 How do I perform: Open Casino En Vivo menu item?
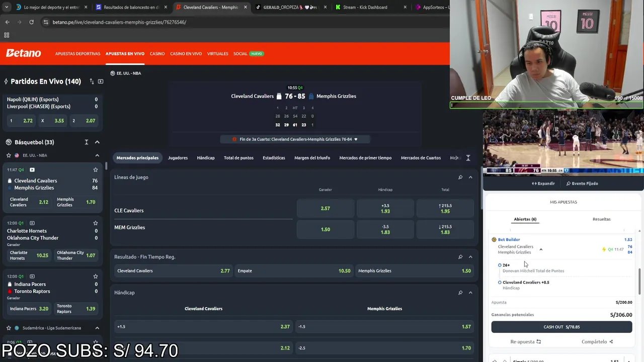(x=186, y=54)
